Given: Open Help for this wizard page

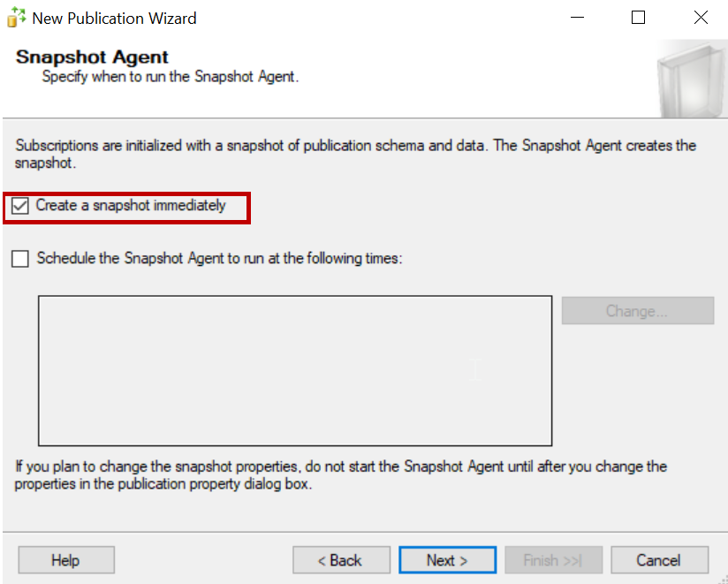Looking at the screenshot, I should [x=65, y=560].
